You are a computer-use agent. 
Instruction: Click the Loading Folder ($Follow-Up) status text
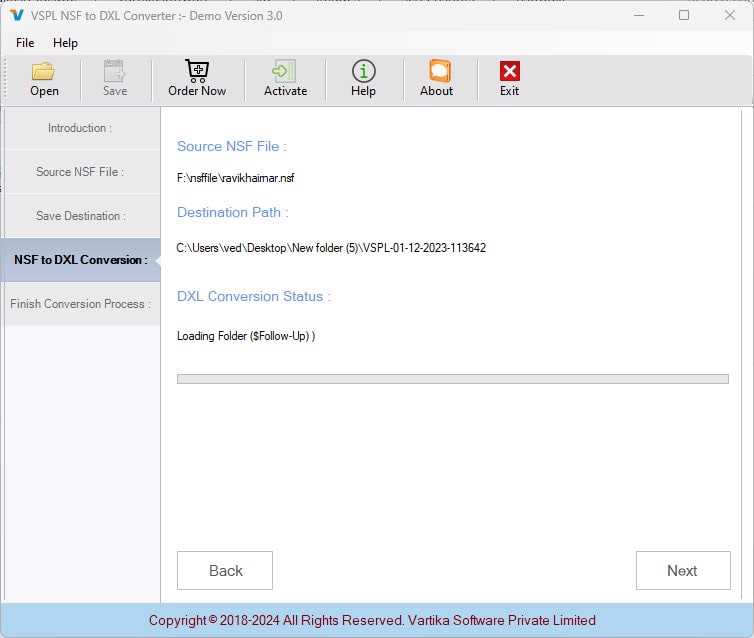coord(246,336)
